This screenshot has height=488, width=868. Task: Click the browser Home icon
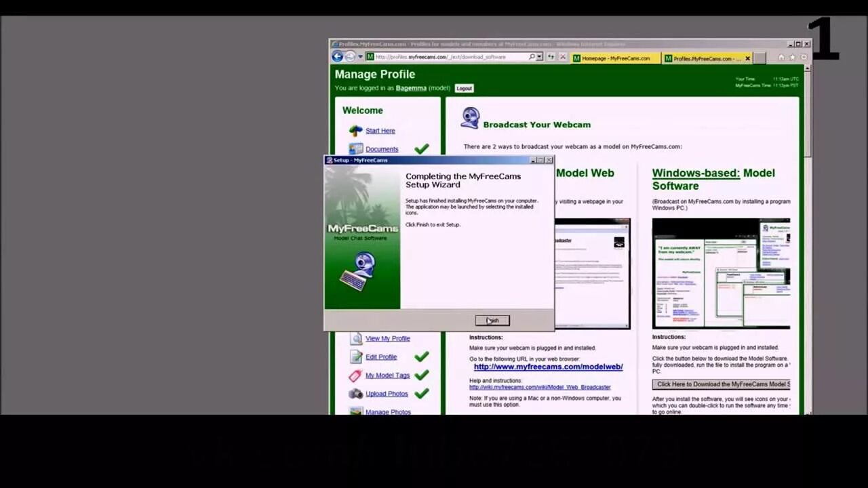pyautogui.click(x=781, y=58)
